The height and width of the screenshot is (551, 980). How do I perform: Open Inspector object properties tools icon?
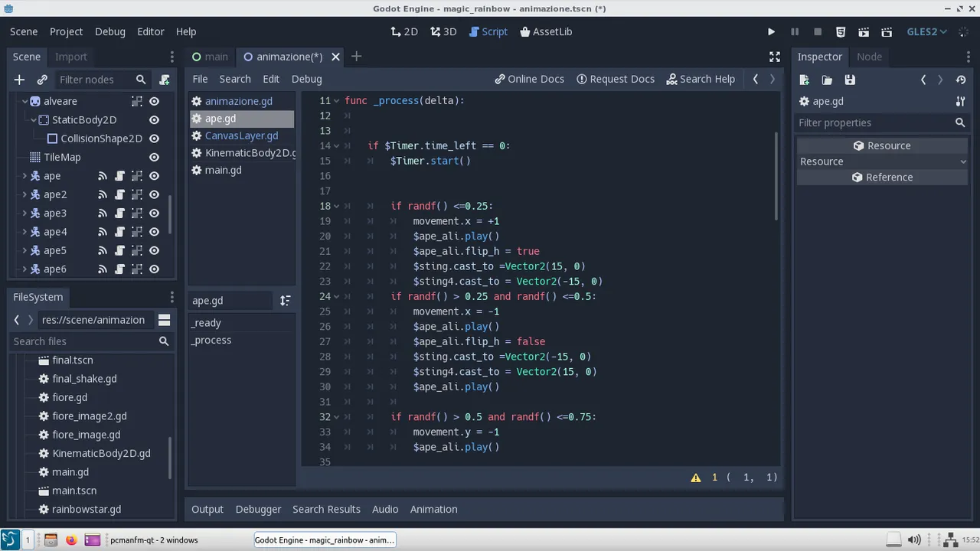click(960, 101)
